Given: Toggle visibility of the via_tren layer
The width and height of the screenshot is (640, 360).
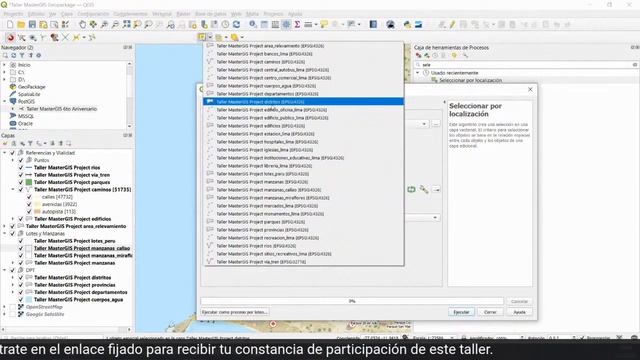Looking at the screenshot, I should tap(21, 175).
